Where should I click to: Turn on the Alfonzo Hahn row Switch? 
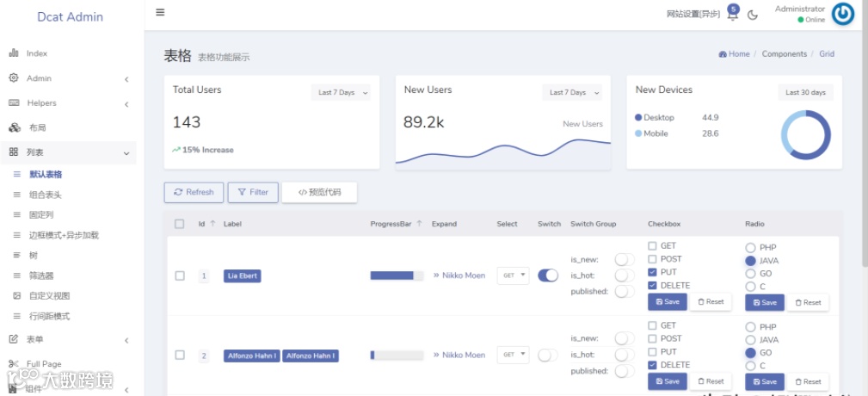pos(548,355)
